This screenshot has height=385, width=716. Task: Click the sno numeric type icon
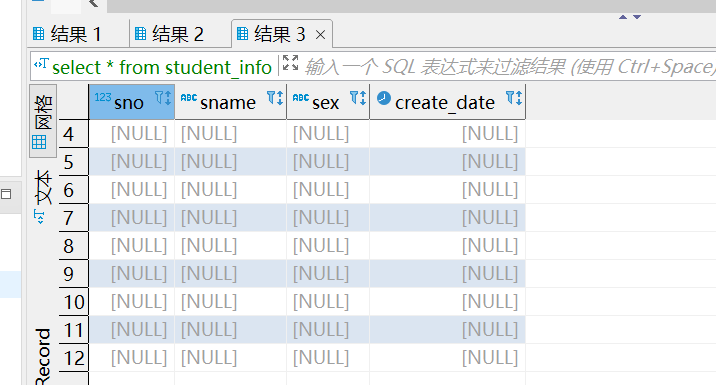103,97
